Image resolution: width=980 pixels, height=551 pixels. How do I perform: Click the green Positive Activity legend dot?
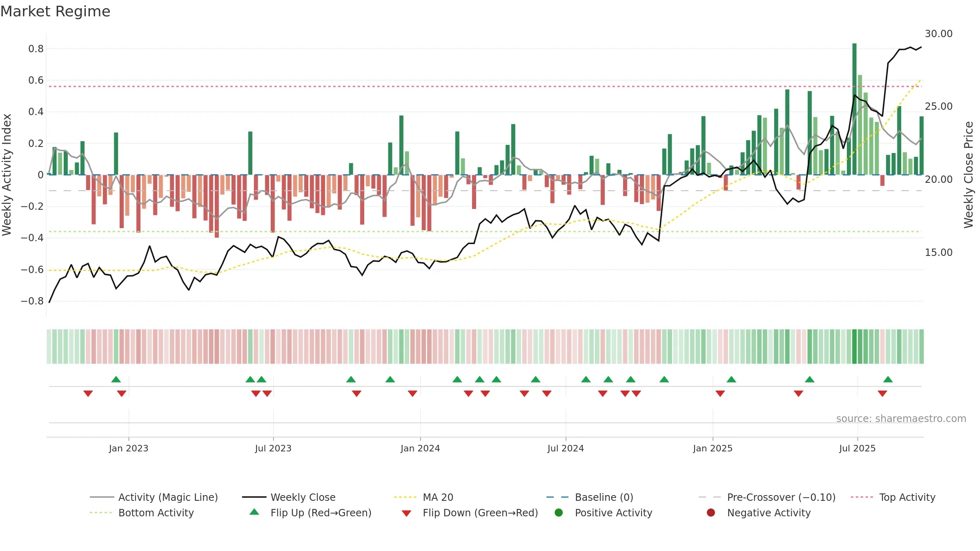pyautogui.click(x=559, y=513)
